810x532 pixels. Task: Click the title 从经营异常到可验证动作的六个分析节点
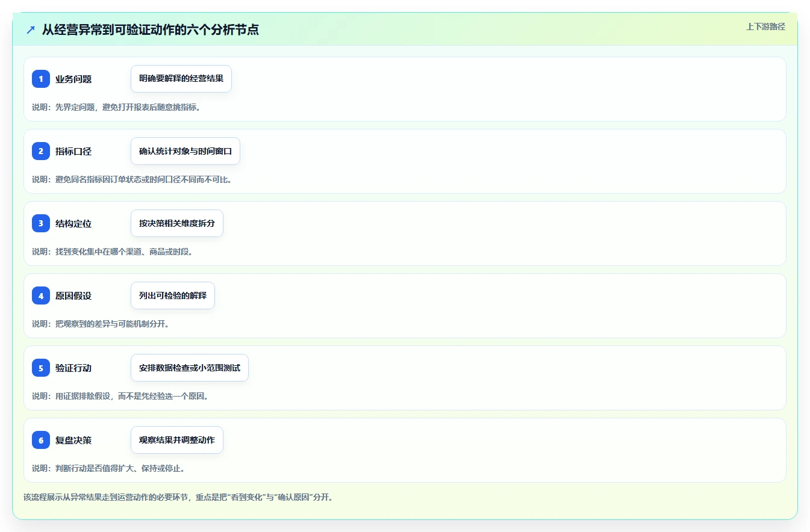pos(151,29)
